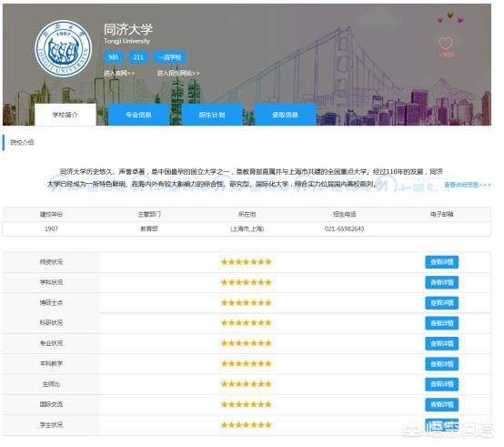This screenshot has width=504, height=447.
Task: Click the 学生状况 row label
Action: [x=52, y=425]
